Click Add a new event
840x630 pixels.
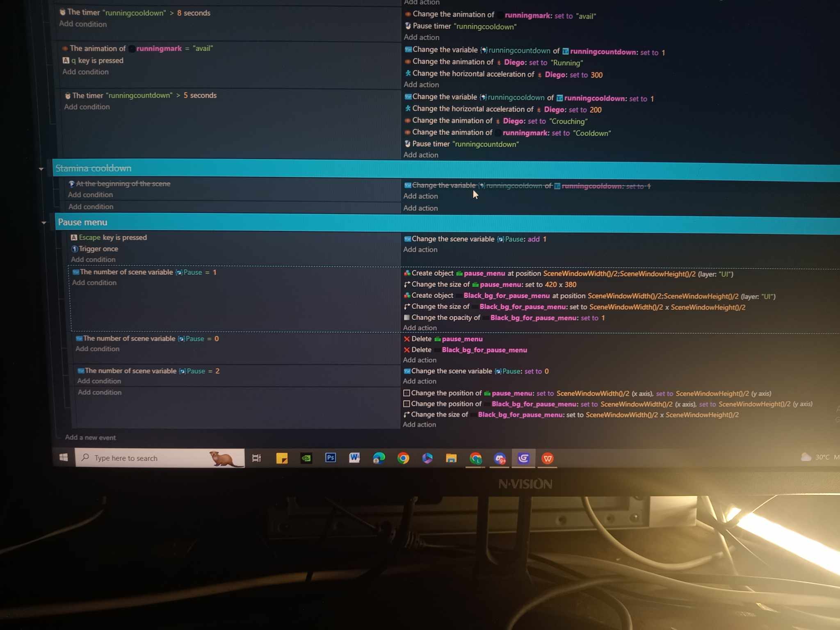(x=90, y=437)
